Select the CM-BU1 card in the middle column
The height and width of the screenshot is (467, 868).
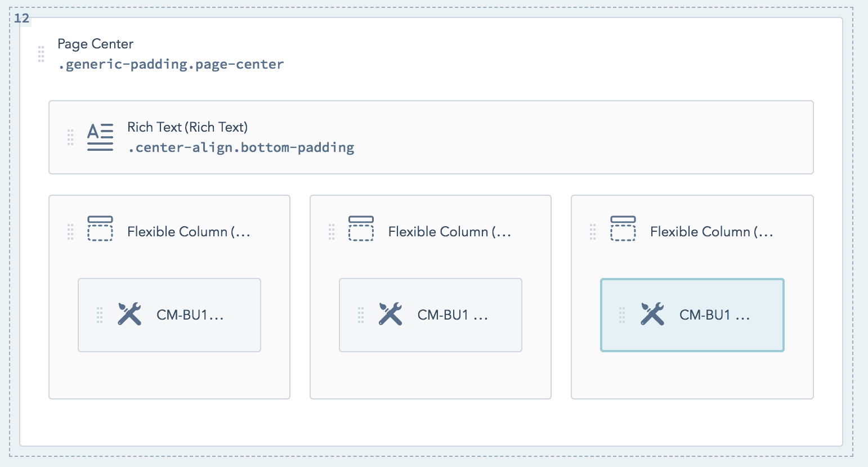tap(430, 315)
